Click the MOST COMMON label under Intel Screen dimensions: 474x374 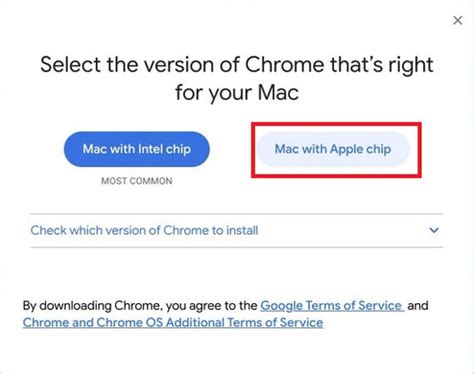(x=137, y=181)
